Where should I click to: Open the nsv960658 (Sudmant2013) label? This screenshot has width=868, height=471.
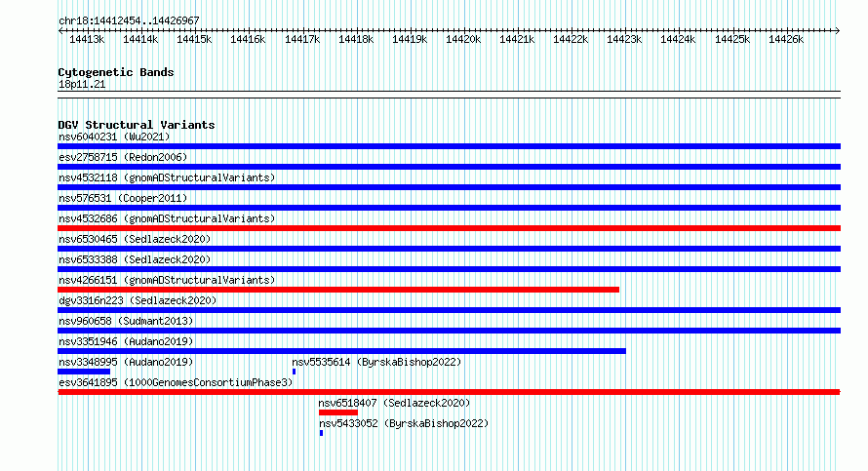(126, 321)
